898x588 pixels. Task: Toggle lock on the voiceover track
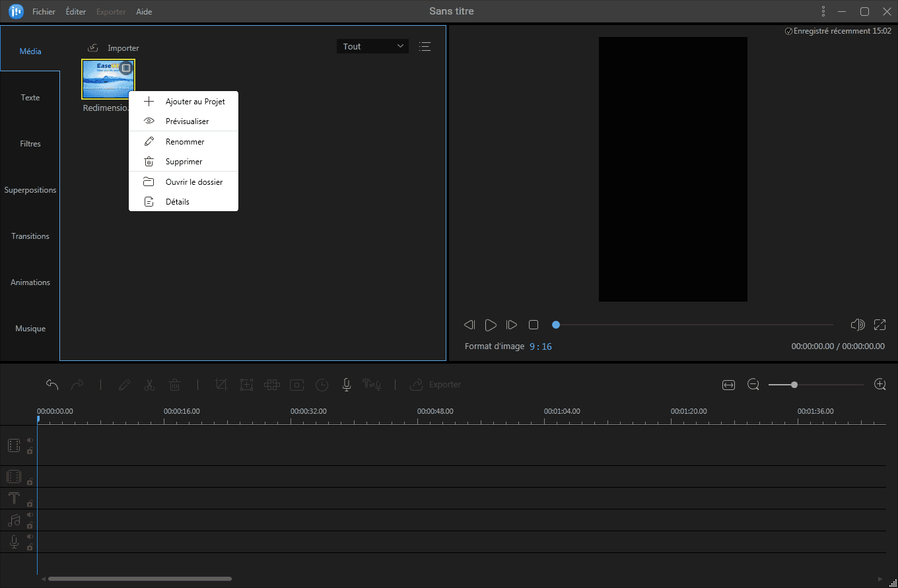click(30, 548)
